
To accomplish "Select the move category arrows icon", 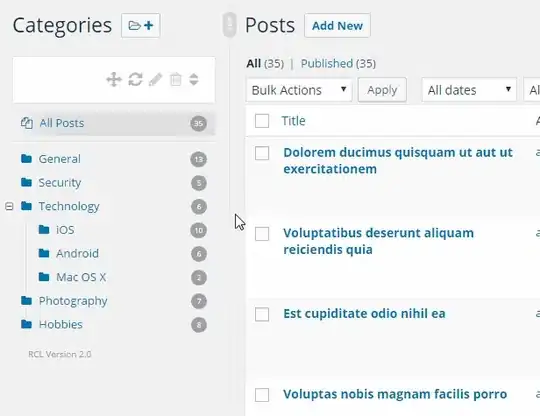I will 114,80.
